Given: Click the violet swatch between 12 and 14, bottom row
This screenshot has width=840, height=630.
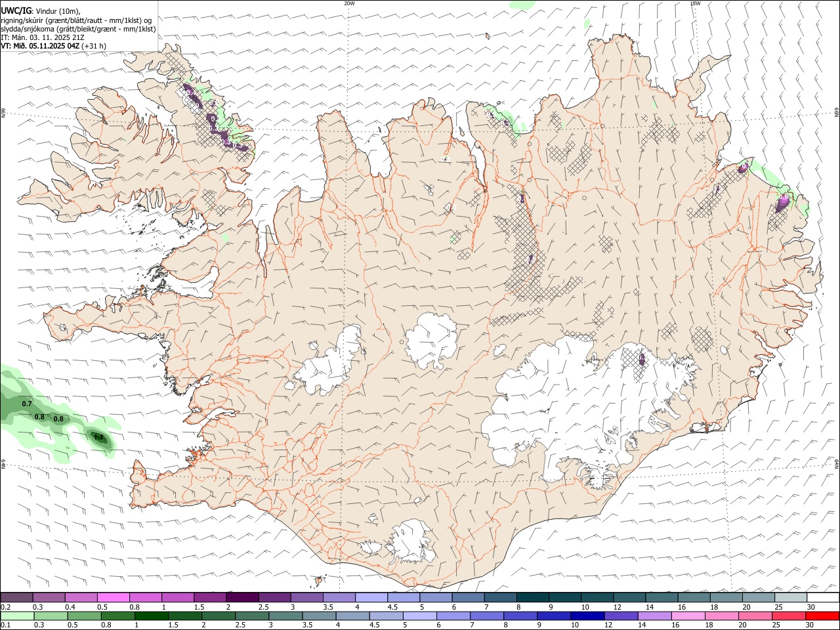Looking at the screenshot, I should (621, 616).
